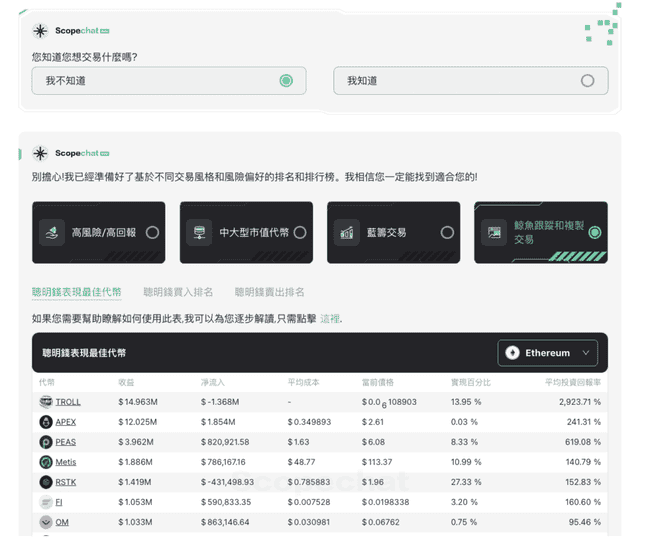Click the FI token icon
Image resolution: width=650 pixels, height=538 pixels.
click(46, 502)
